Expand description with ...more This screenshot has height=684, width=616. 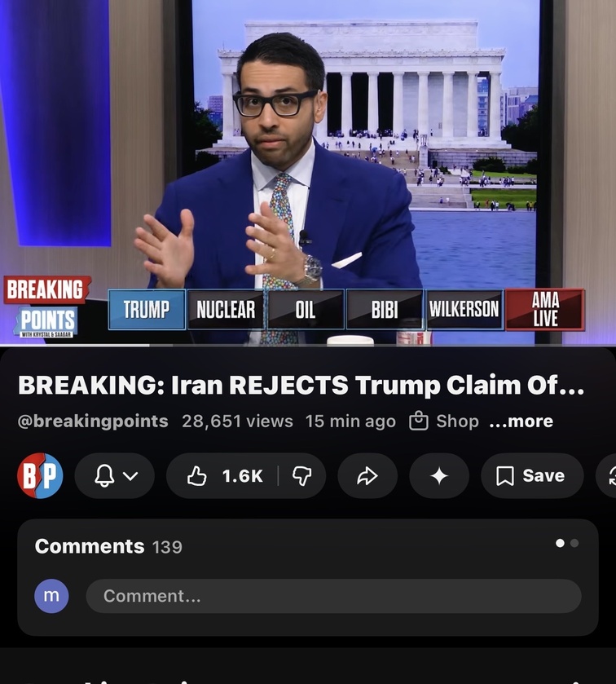[x=521, y=421]
